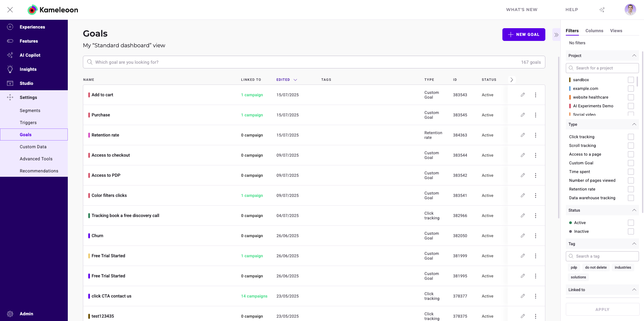Edit the Color filters clicks goal
The width and height of the screenshot is (644, 321).
[523, 196]
